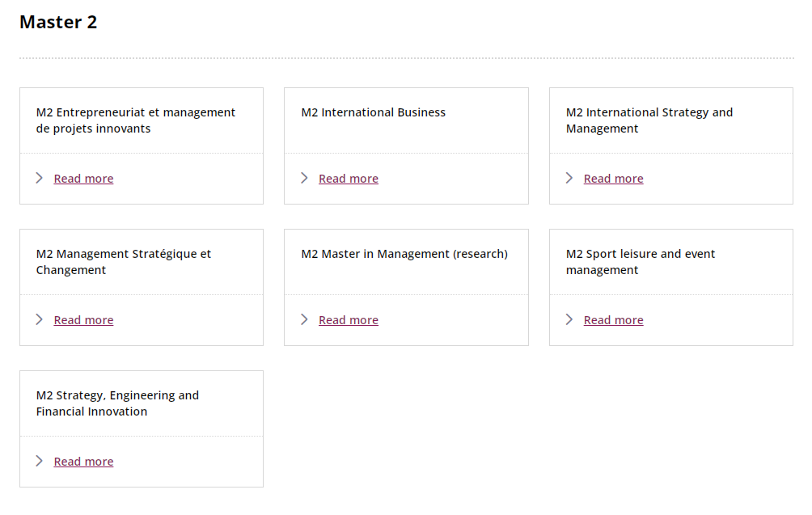The width and height of the screenshot is (812, 515).
Task: Open Read more for M2 Entrepreneuriat
Action: tap(83, 179)
